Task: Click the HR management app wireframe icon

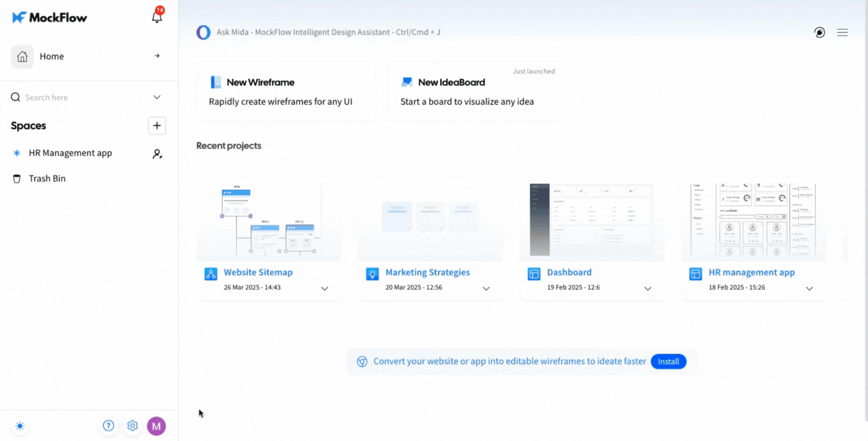Action: [695, 274]
